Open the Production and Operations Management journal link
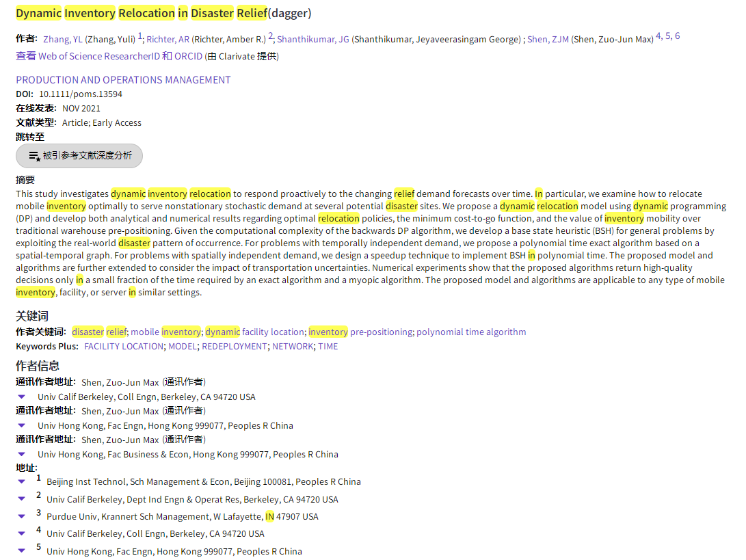Image resolution: width=746 pixels, height=560 pixels. [123, 80]
